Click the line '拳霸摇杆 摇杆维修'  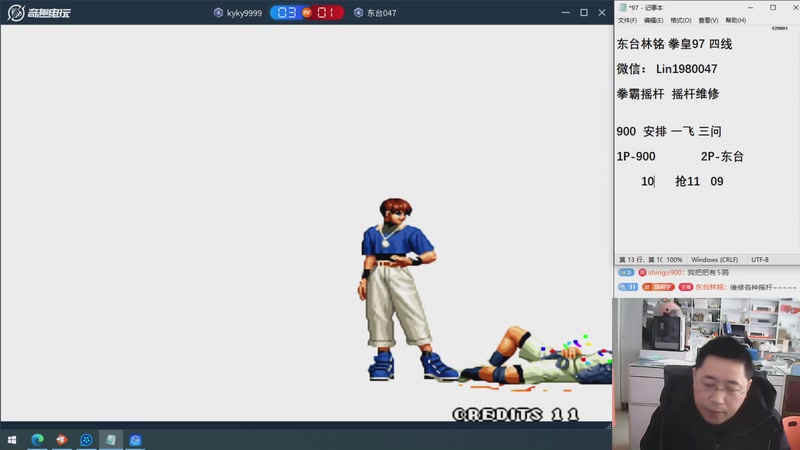tap(668, 94)
